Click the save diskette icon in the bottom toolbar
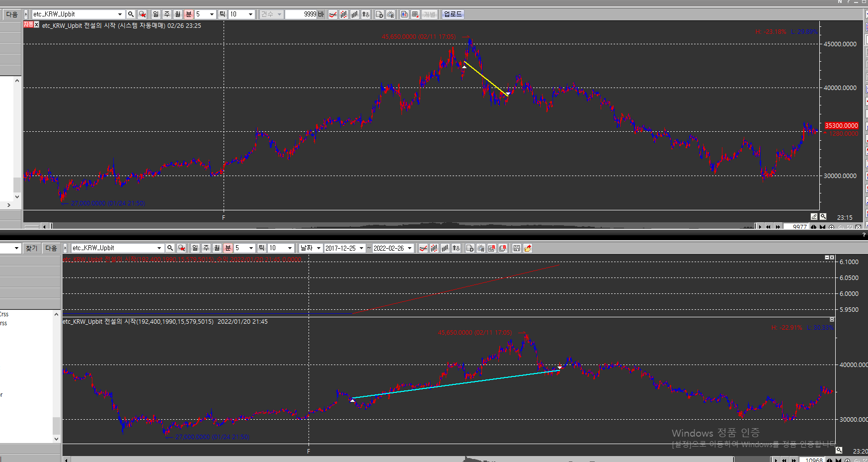 tap(517, 248)
